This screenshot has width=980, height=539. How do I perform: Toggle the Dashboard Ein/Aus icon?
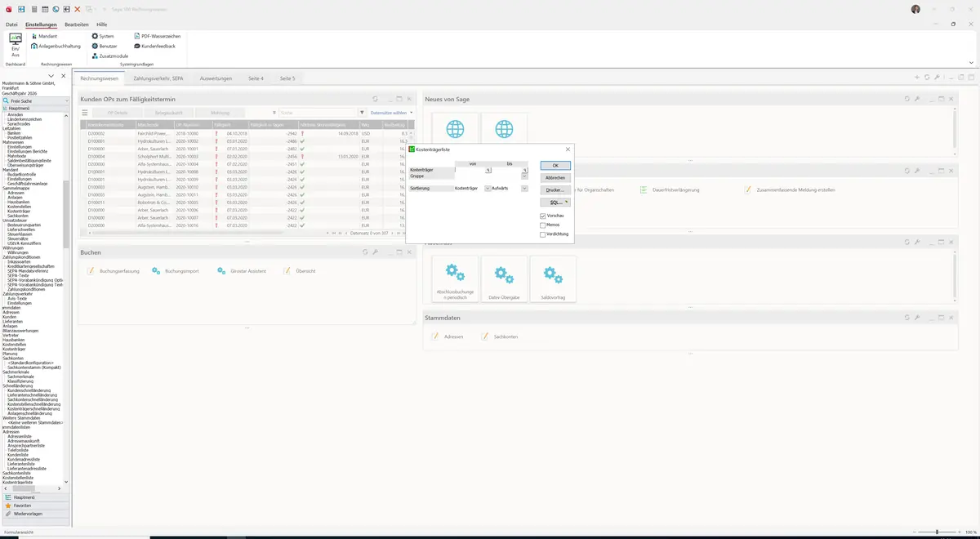coord(15,44)
